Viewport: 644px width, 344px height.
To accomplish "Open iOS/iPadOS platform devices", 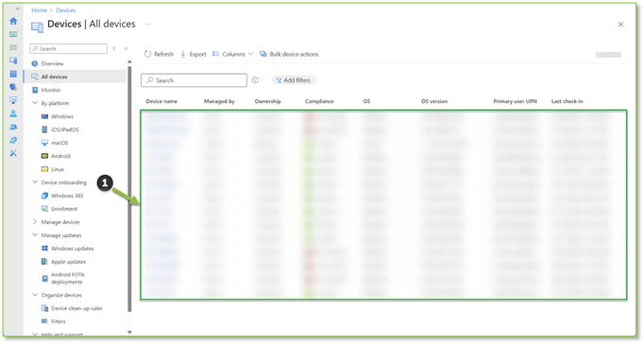I will coord(64,129).
